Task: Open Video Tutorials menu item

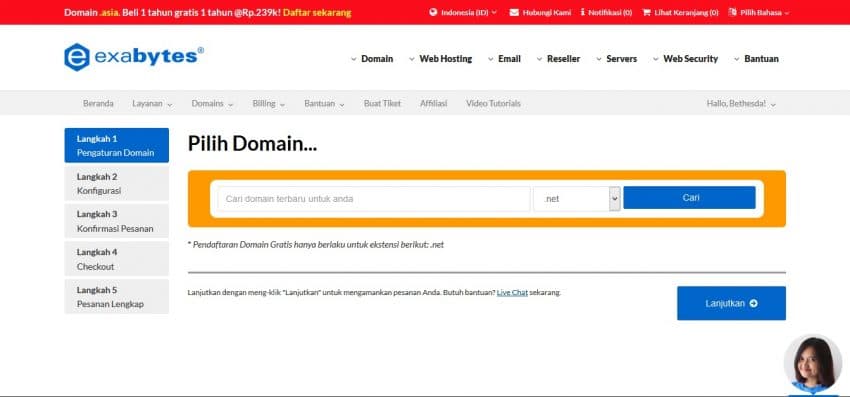Action: click(x=493, y=103)
